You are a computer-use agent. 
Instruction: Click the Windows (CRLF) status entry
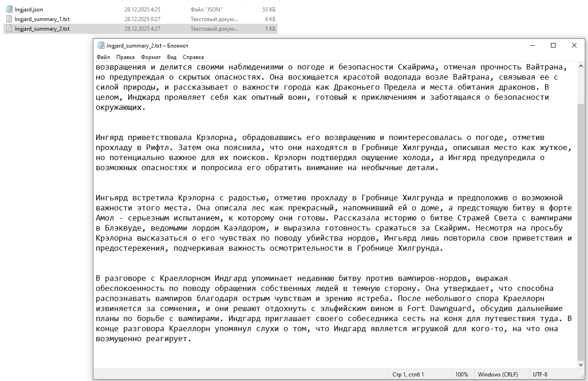point(498,375)
